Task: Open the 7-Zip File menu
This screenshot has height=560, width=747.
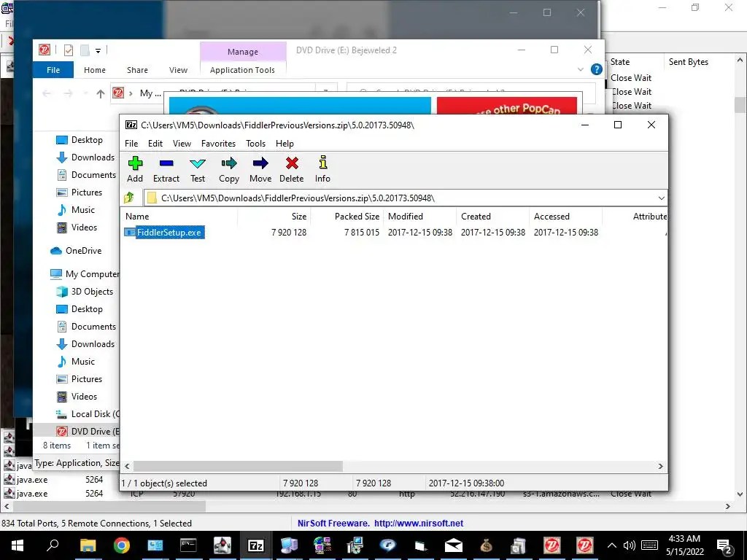Action: pyautogui.click(x=131, y=144)
